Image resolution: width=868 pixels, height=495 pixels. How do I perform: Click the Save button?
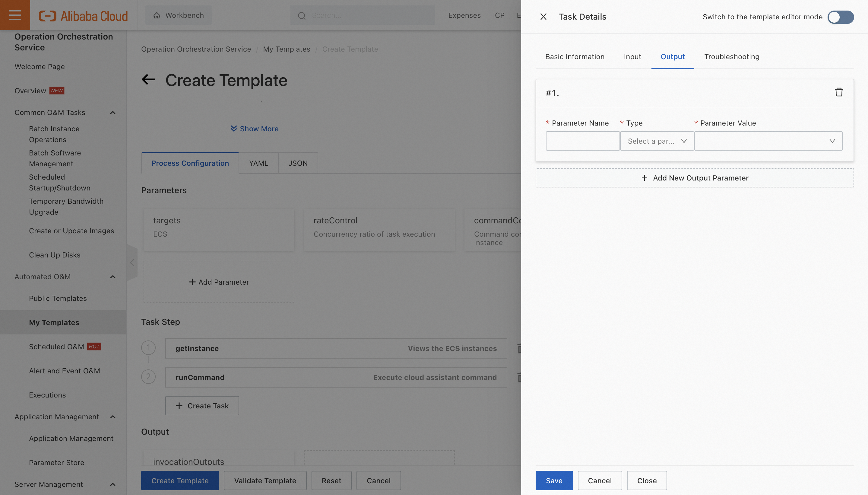(x=554, y=481)
